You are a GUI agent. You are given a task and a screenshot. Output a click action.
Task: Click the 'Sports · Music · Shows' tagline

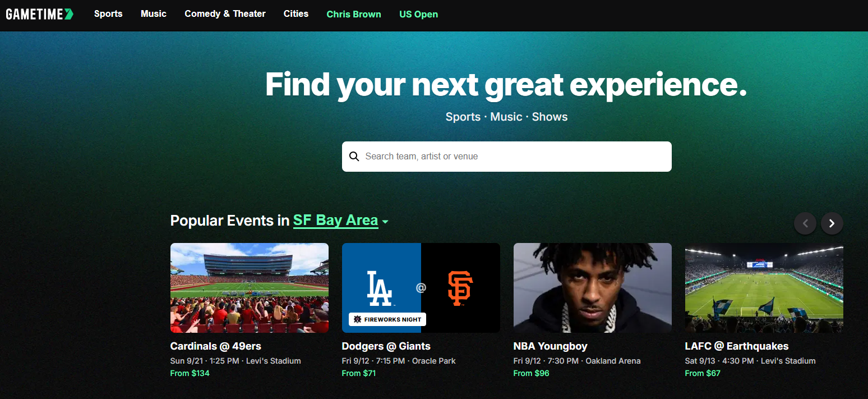(x=507, y=117)
